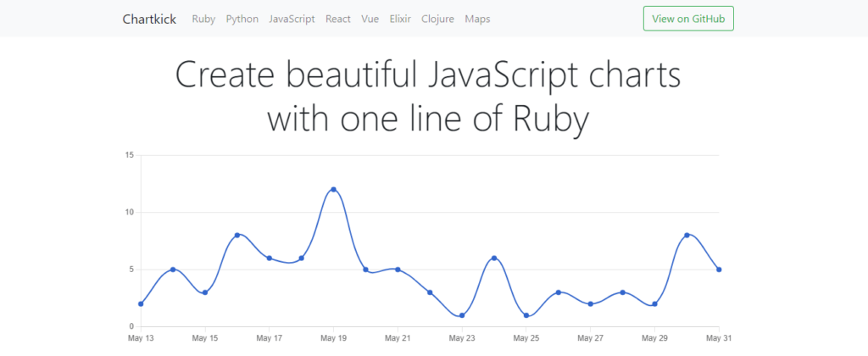The image size is (868, 356).
Task: Open the Elixir navigation link
Action: 400,19
